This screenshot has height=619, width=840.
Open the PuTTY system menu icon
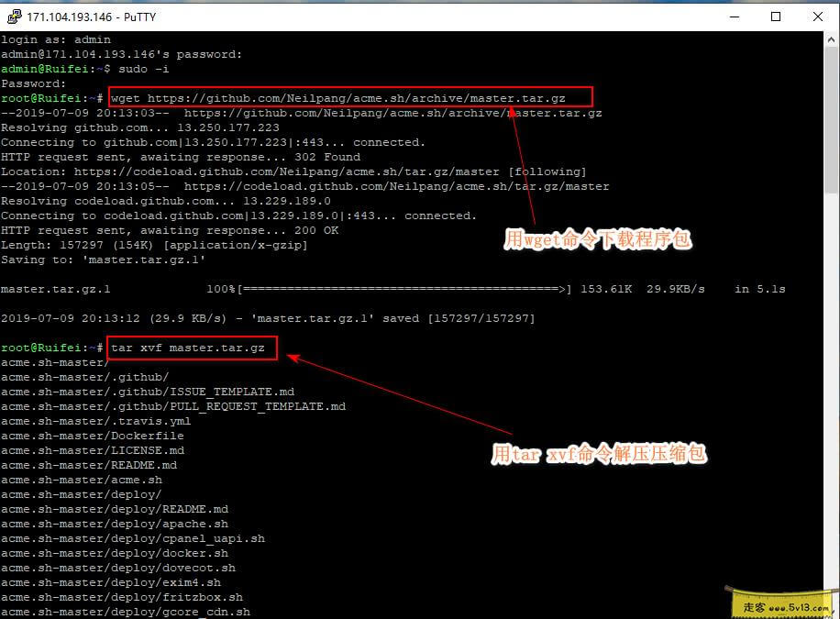[x=15, y=16]
